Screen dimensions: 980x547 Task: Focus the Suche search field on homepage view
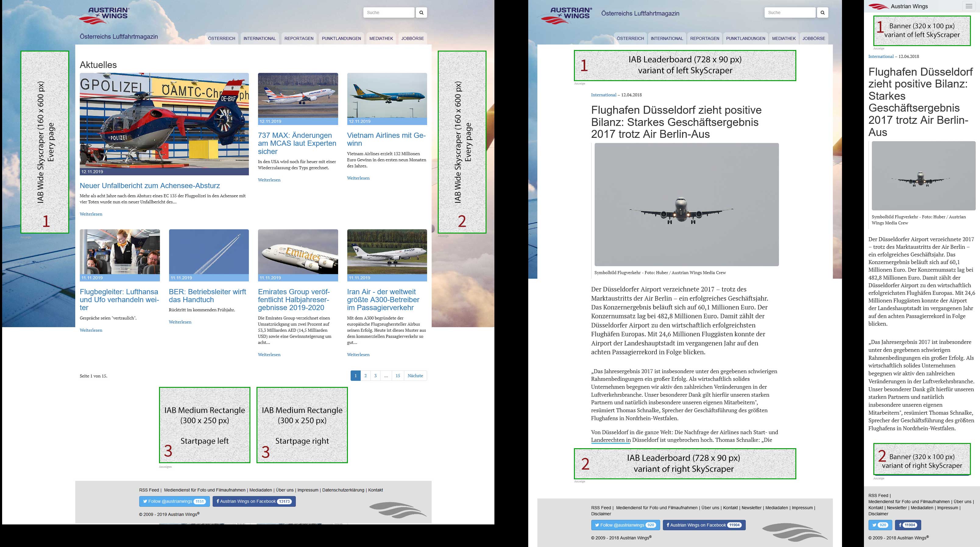coord(389,13)
